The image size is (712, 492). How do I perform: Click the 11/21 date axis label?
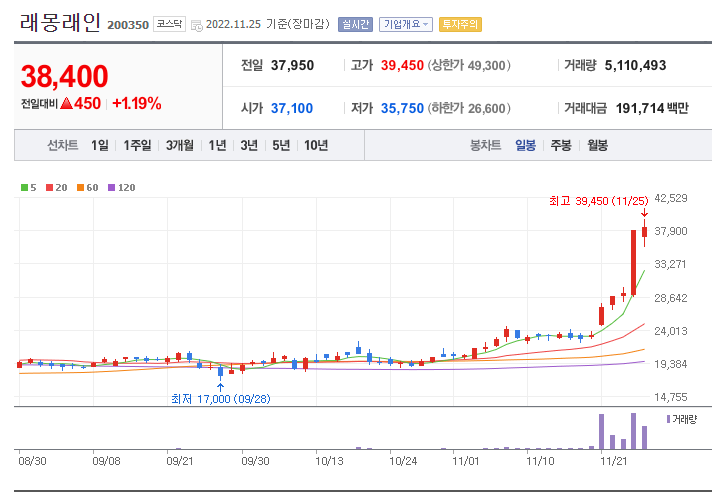[x=613, y=461]
